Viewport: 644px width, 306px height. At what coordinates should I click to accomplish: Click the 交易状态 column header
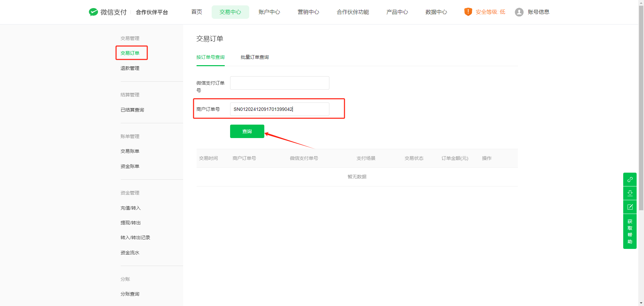click(414, 158)
